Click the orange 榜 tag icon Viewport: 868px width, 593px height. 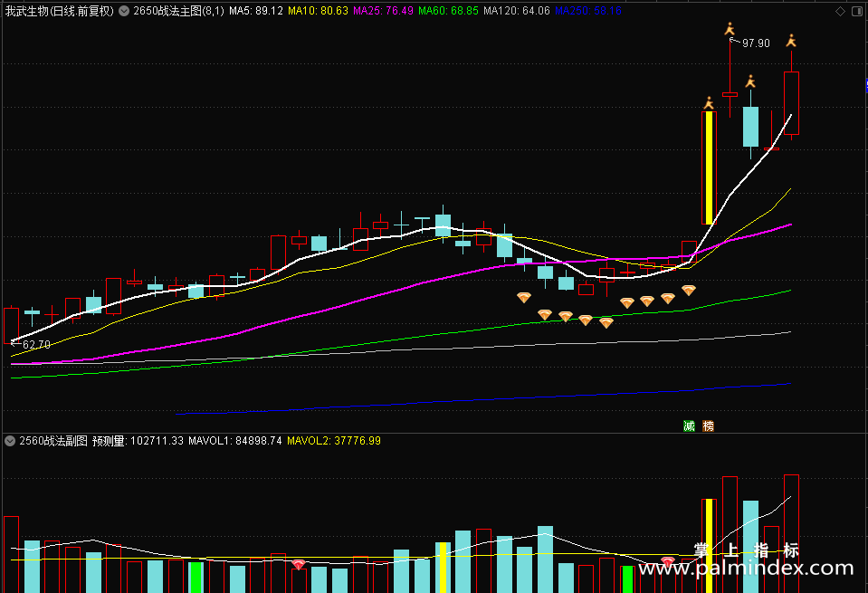(708, 426)
